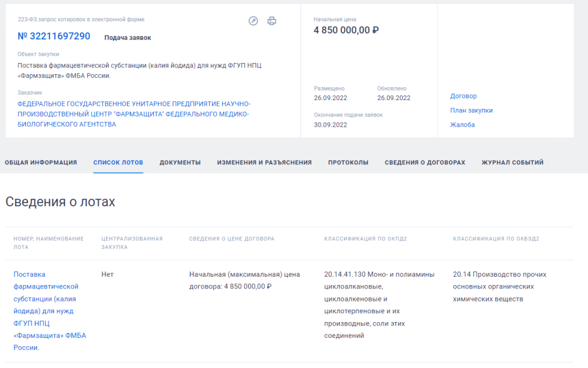Viewport: 588px width, 368px height.
Task: Open the lot name link in table
Action: (50, 311)
